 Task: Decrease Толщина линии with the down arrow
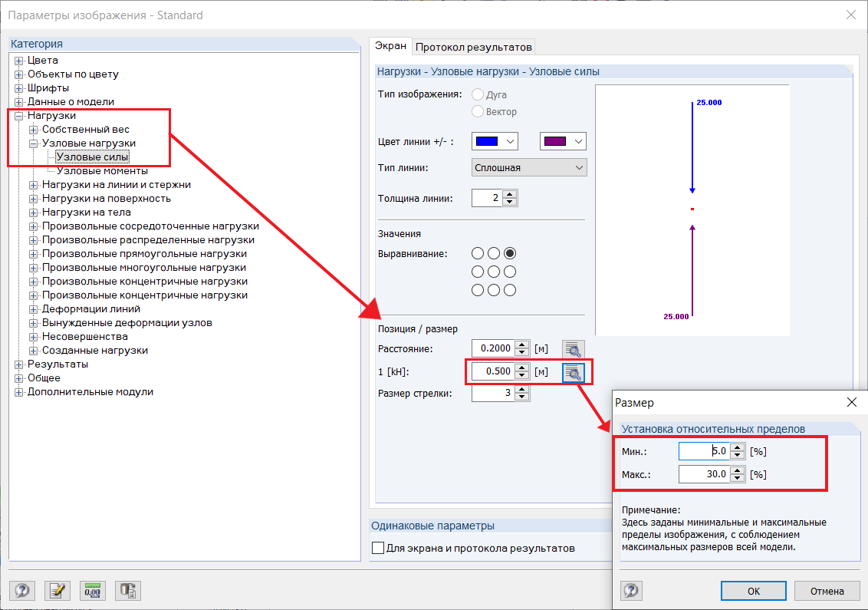coord(510,202)
